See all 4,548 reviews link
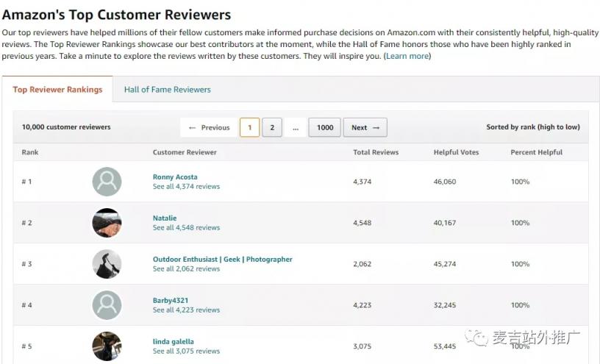Viewport: 600px width, 364px height. (186, 227)
